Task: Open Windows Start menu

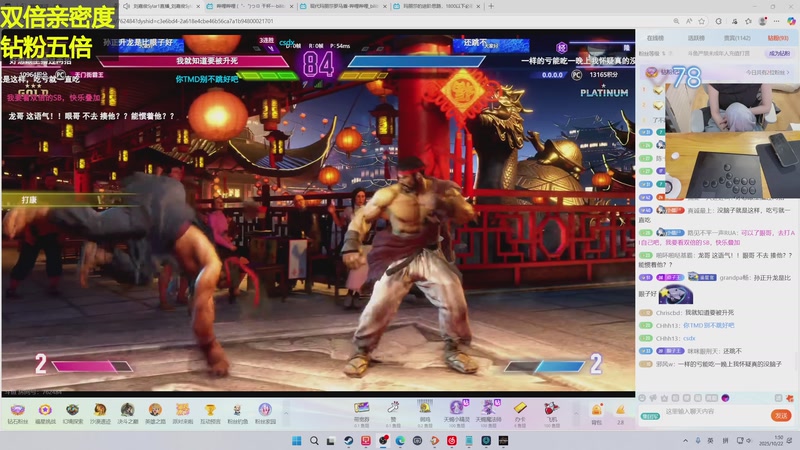Action: coord(296,440)
